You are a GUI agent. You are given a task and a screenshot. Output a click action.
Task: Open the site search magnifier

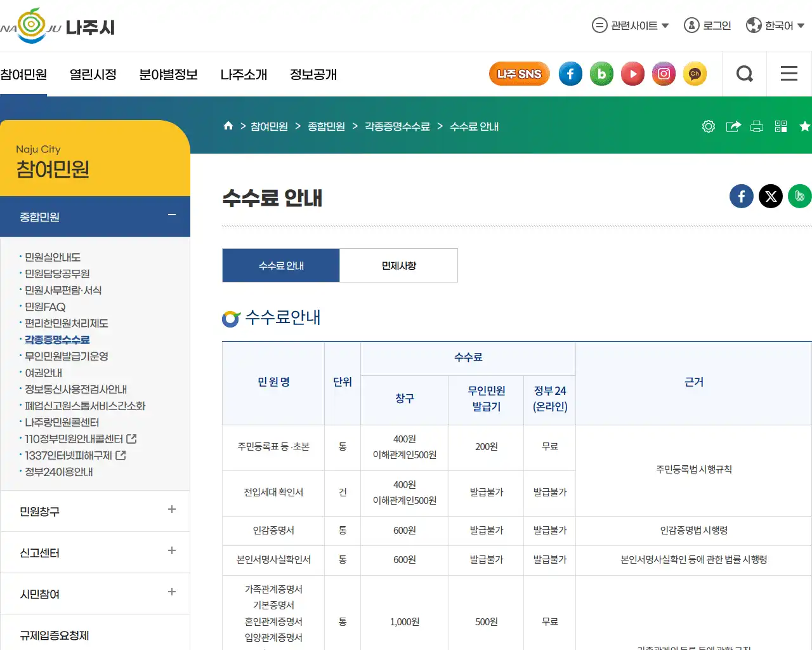point(745,74)
